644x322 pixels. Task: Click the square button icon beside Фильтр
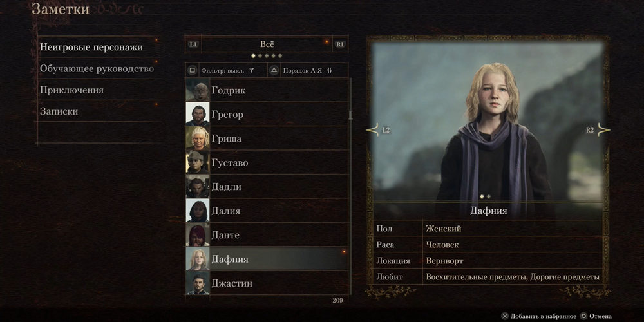(x=192, y=70)
